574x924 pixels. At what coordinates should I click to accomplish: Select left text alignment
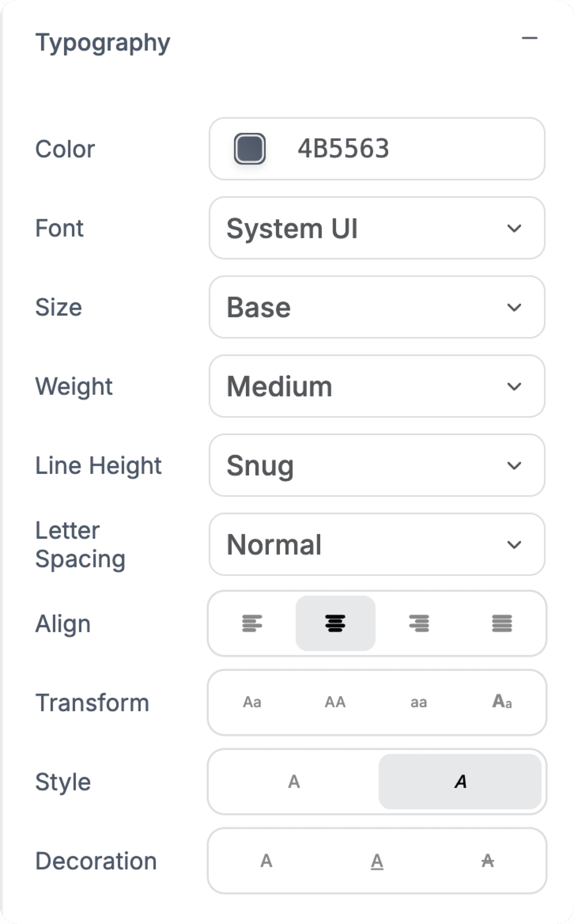pos(253,624)
